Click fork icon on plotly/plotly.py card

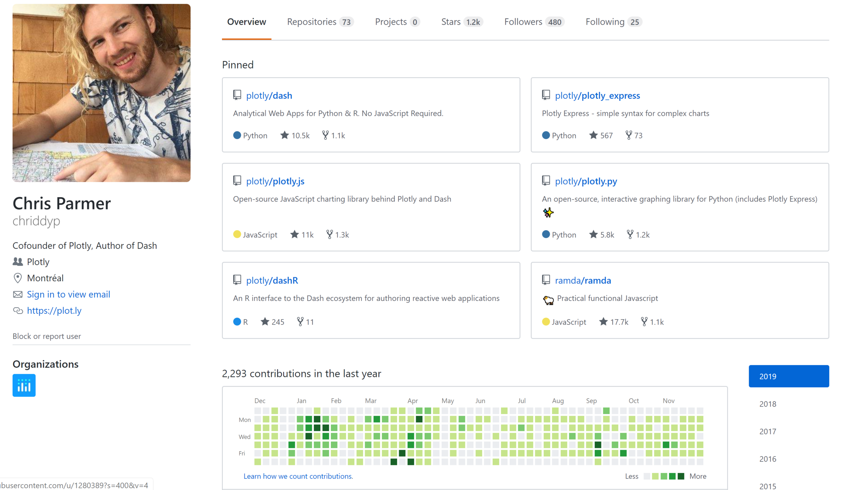630,234
